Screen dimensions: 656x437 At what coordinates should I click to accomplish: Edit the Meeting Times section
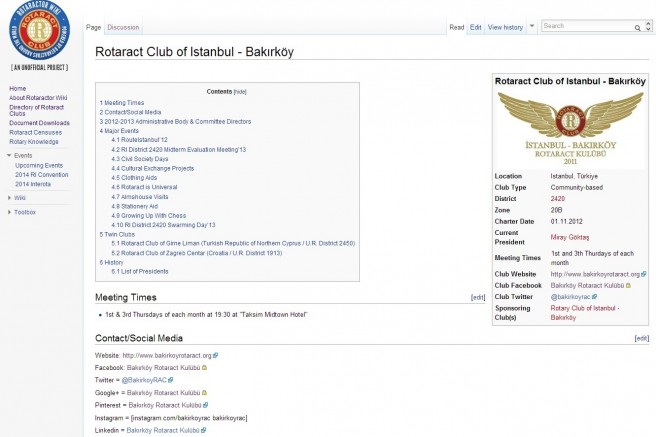[478, 298]
